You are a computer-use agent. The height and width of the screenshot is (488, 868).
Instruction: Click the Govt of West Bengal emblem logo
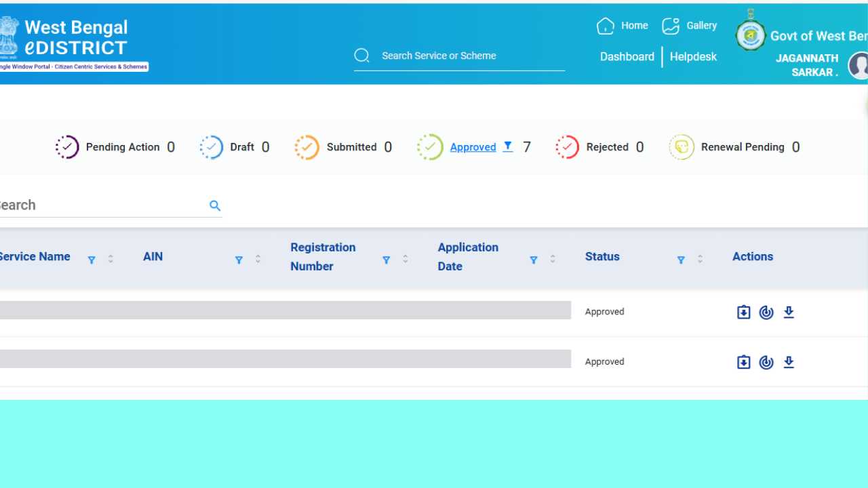coord(750,35)
